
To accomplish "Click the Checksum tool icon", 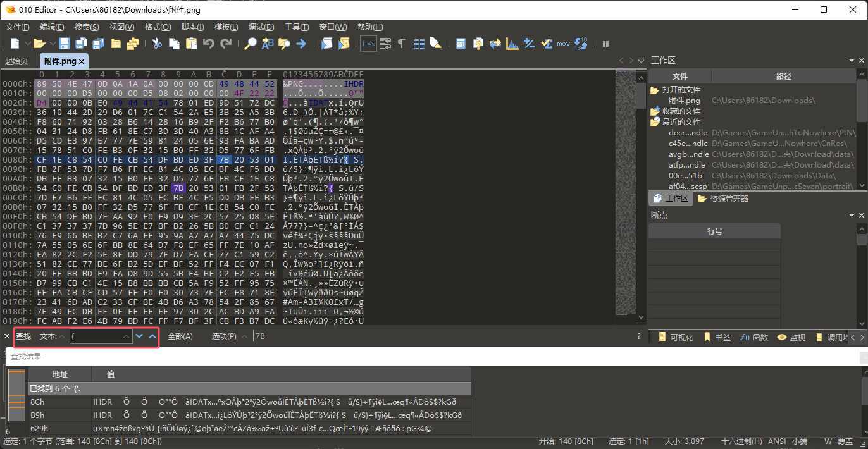I will (x=547, y=44).
